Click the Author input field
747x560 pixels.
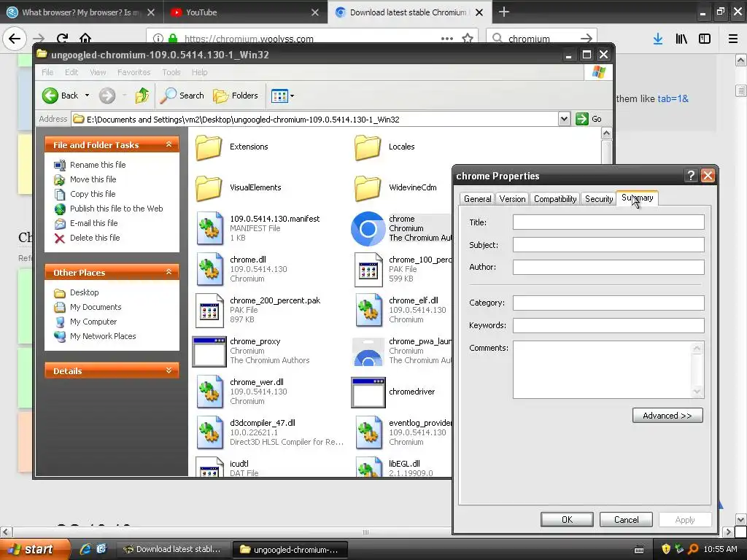608,267
